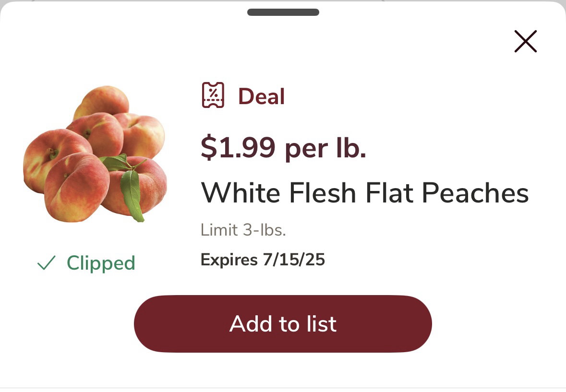Viewport: 566px width, 392px height.
Task: Select the 7/15/25 expiration date
Action: [x=293, y=260]
